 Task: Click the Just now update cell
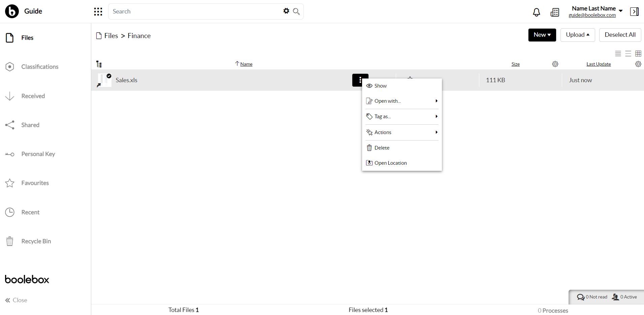click(580, 80)
